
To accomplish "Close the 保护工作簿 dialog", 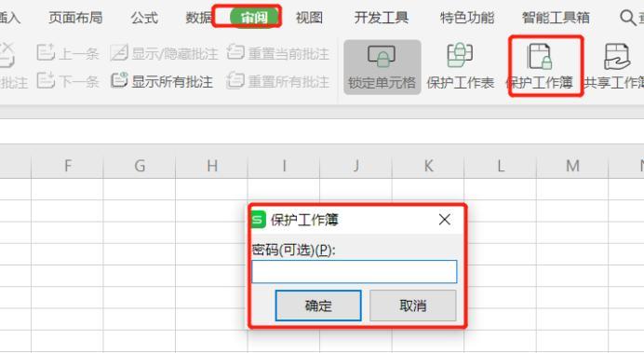I will (x=445, y=220).
